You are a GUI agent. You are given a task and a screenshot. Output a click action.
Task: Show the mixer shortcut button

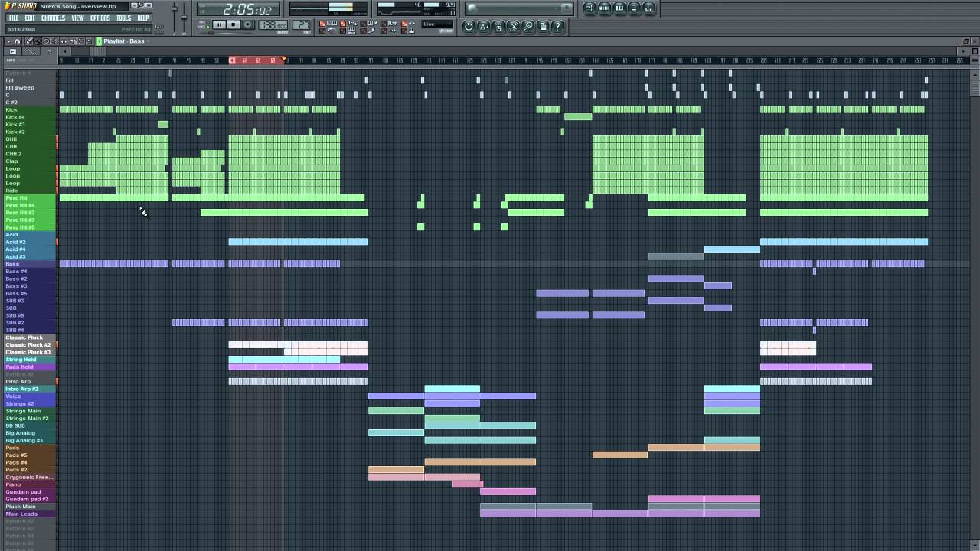[649, 8]
